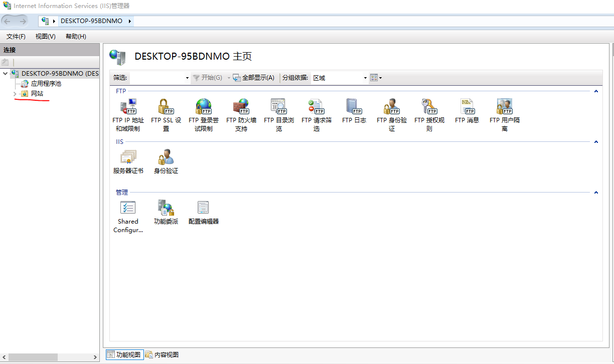
Task: Open FTP 登录尝试限制 feature
Action: pos(204,115)
